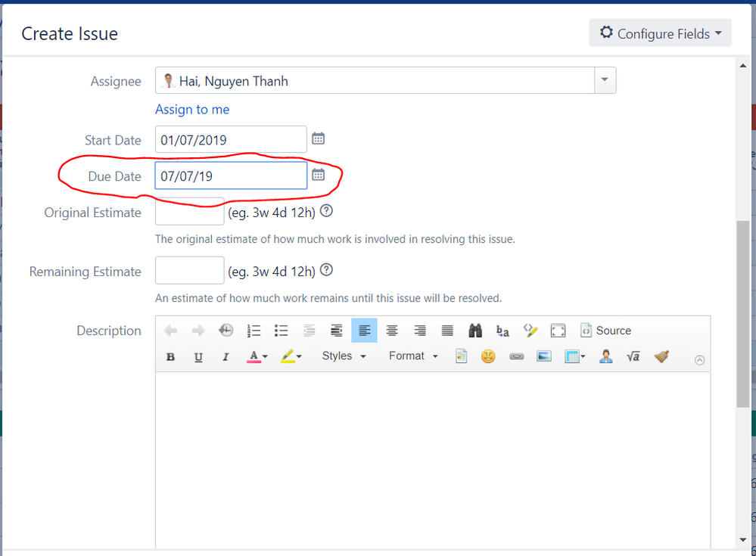This screenshot has width=756, height=556.
Task: Click the clock history icon in toolbar
Action: point(226,331)
